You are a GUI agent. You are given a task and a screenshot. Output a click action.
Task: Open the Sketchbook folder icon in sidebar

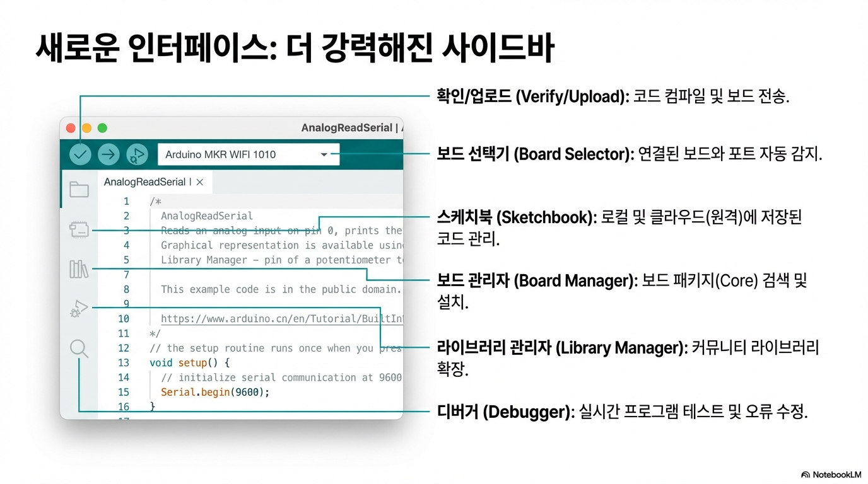pos(79,189)
